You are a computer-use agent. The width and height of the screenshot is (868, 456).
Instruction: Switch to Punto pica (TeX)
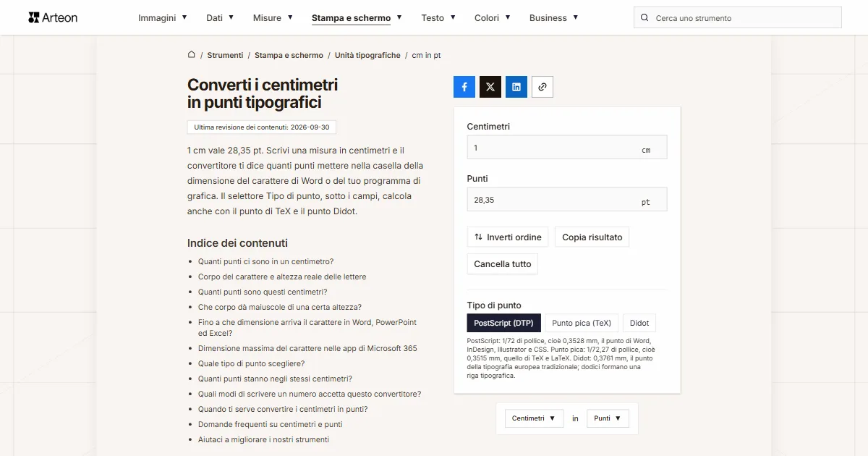tap(582, 323)
